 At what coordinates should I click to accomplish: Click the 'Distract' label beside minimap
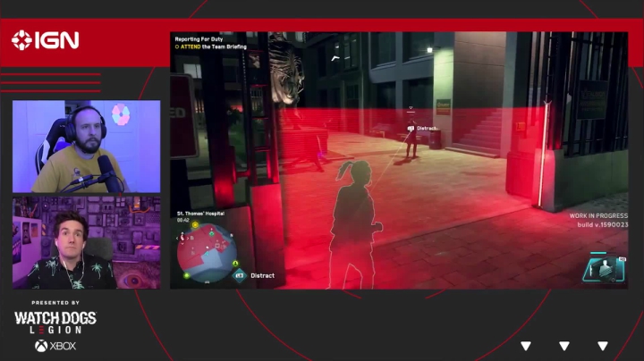(262, 276)
